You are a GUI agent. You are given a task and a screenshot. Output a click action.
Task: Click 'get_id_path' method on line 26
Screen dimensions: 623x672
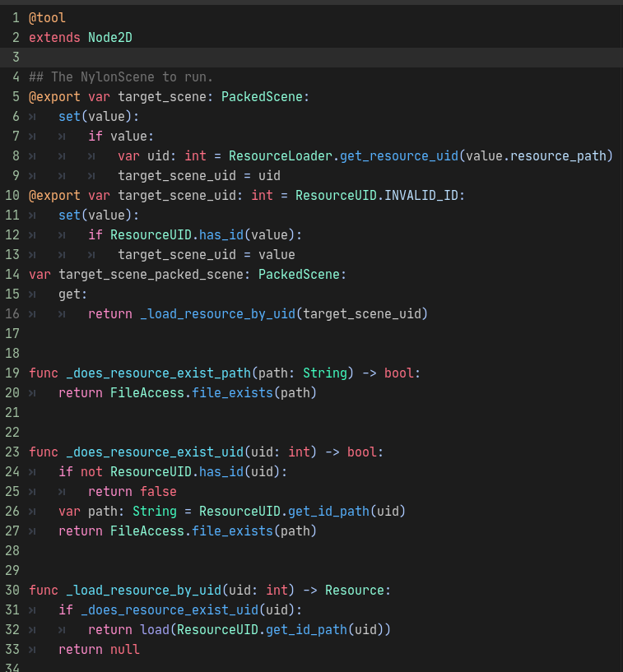(x=328, y=511)
